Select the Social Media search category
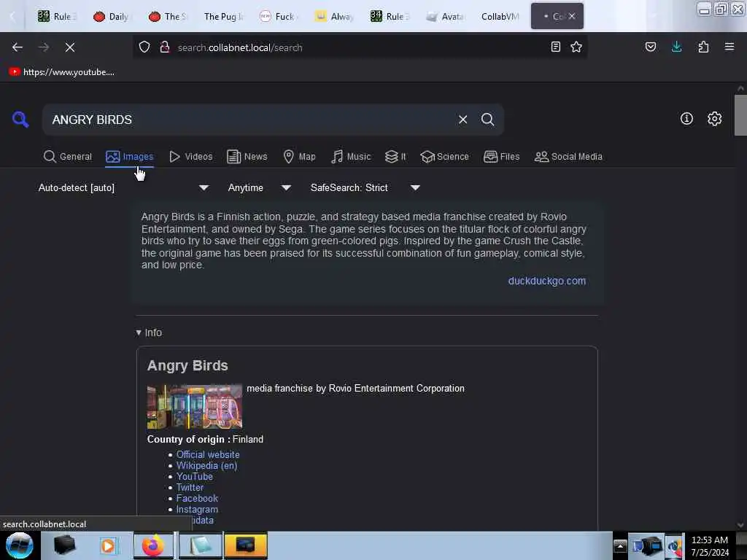The image size is (747, 560). point(568,157)
